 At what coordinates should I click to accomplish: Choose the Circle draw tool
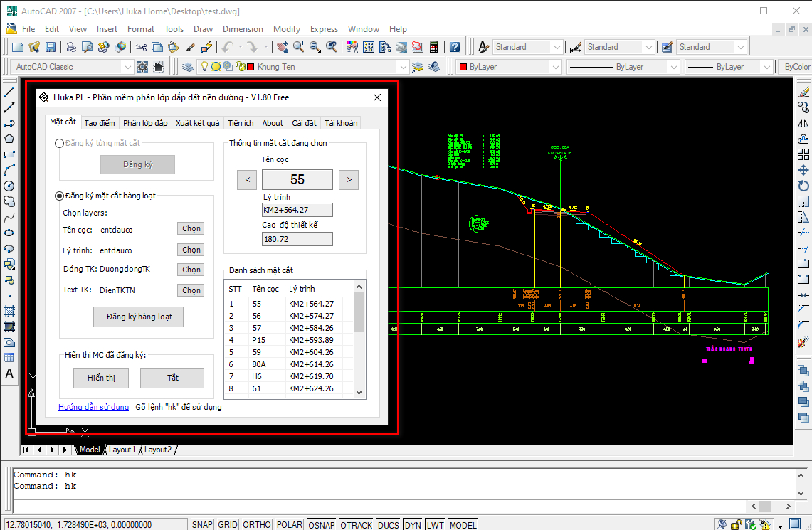[x=9, y=186]
